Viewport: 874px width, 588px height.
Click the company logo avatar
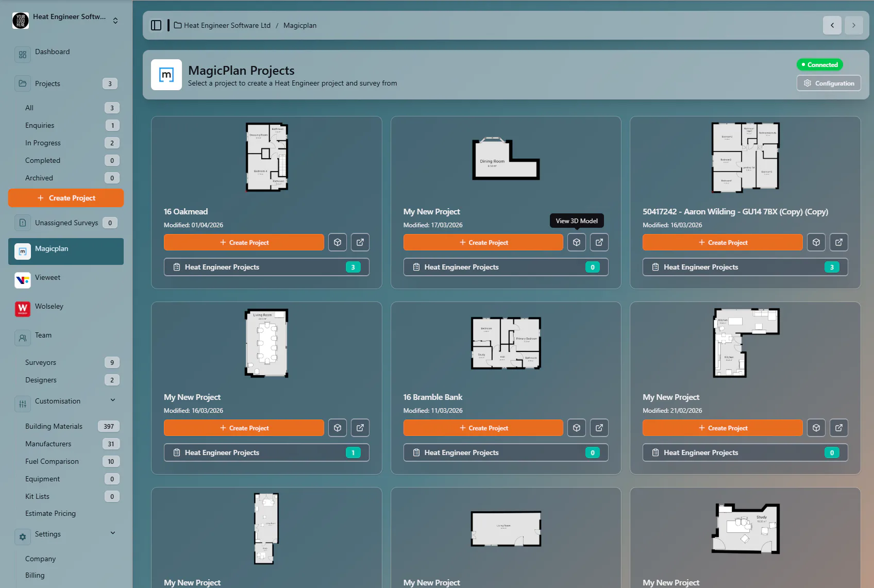21,21
